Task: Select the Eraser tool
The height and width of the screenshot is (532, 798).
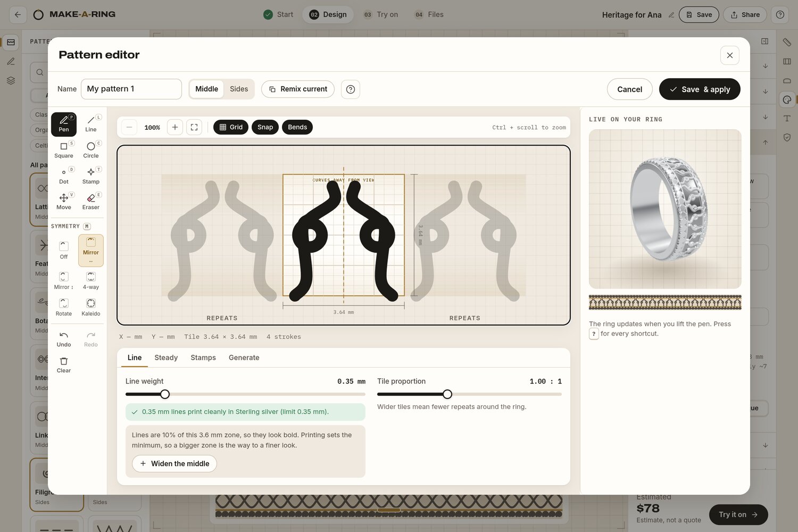Action: coord(91,202)
